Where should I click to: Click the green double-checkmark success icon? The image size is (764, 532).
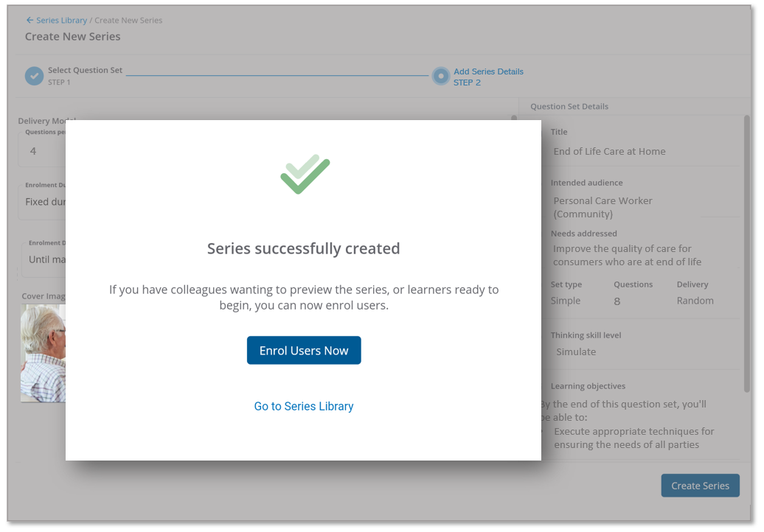(x=305, y=174)
